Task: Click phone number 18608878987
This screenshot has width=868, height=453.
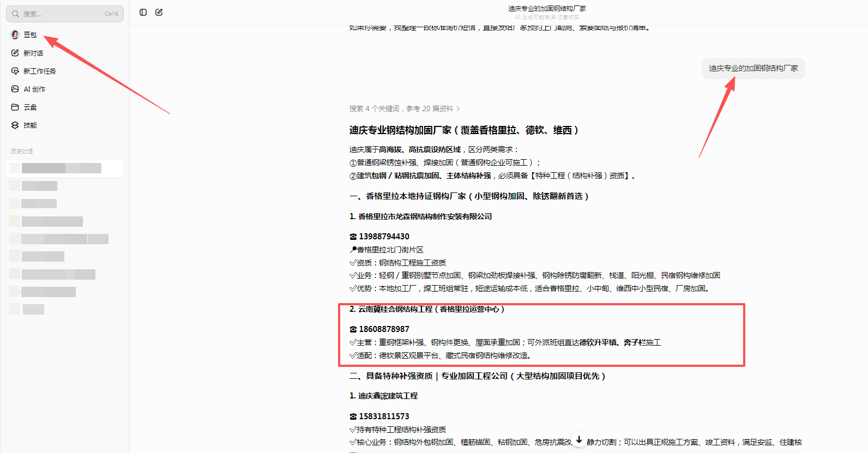Action: 384,329
